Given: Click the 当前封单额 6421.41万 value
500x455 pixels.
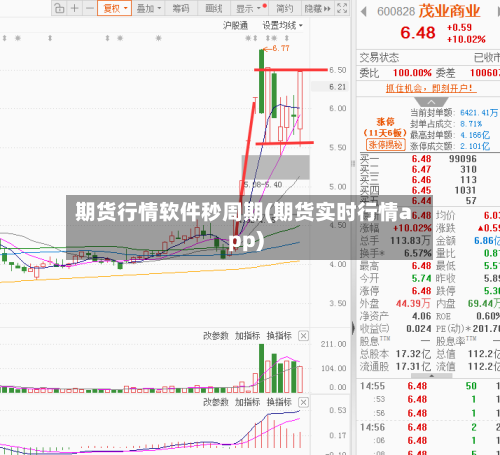Looking at the screenshot, I should (x=479, y=113).
